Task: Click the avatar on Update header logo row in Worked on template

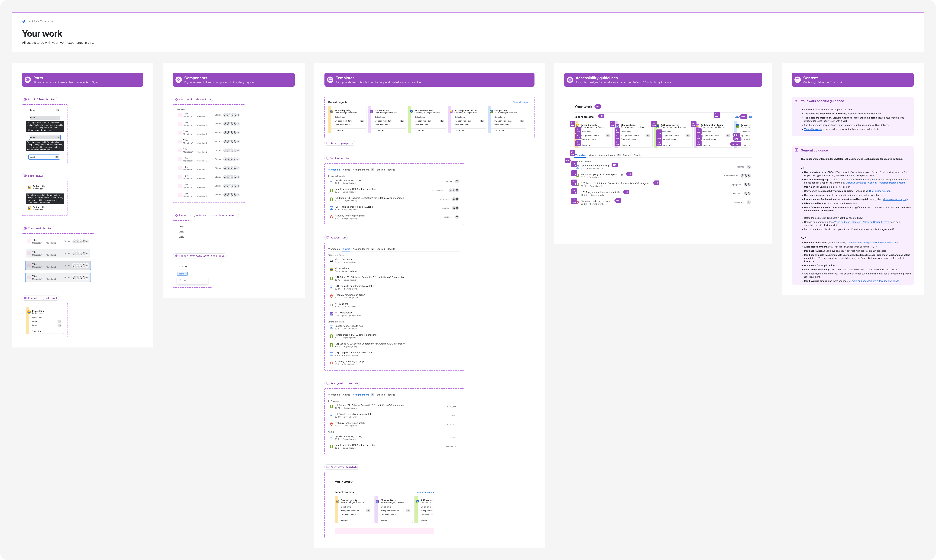Action: pos(457,181)
